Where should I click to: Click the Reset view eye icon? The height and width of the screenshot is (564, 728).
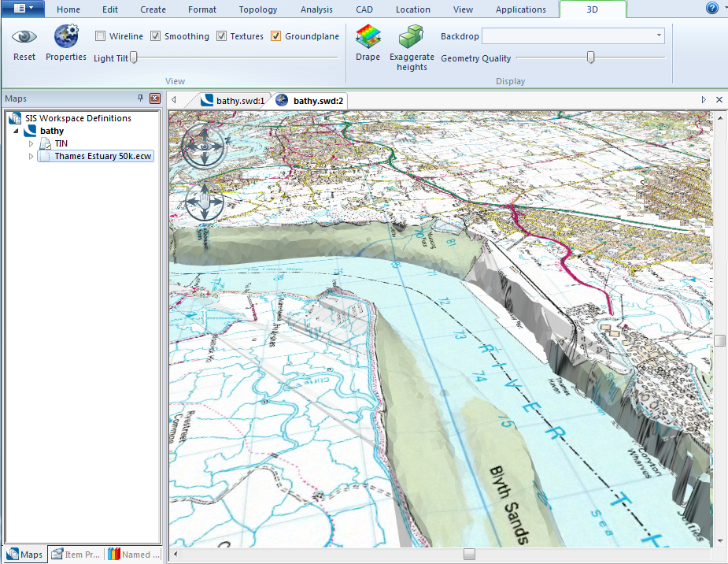click(24, 37)
